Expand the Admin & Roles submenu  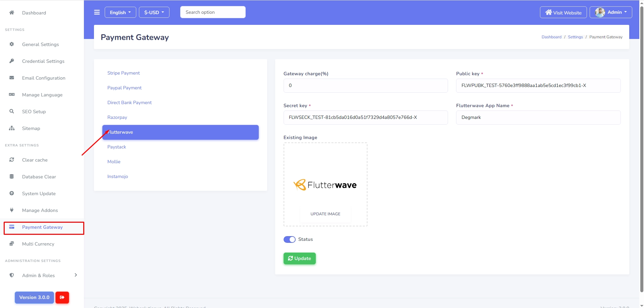(76, 275)
